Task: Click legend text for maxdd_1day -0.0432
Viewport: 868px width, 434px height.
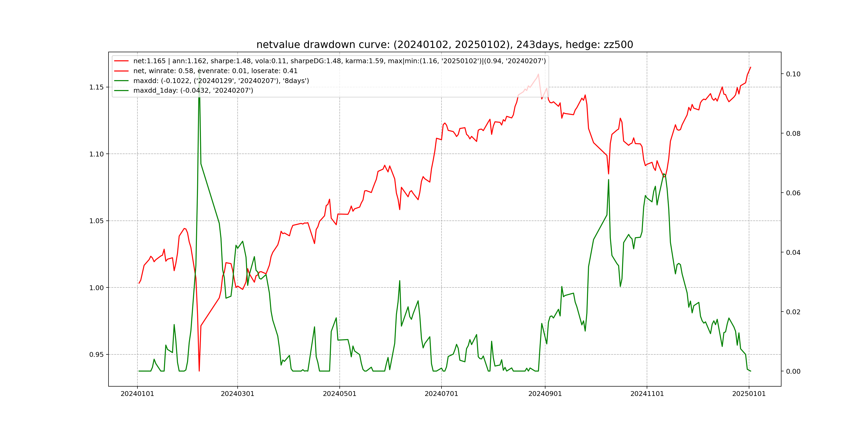Action: point(193,91)
